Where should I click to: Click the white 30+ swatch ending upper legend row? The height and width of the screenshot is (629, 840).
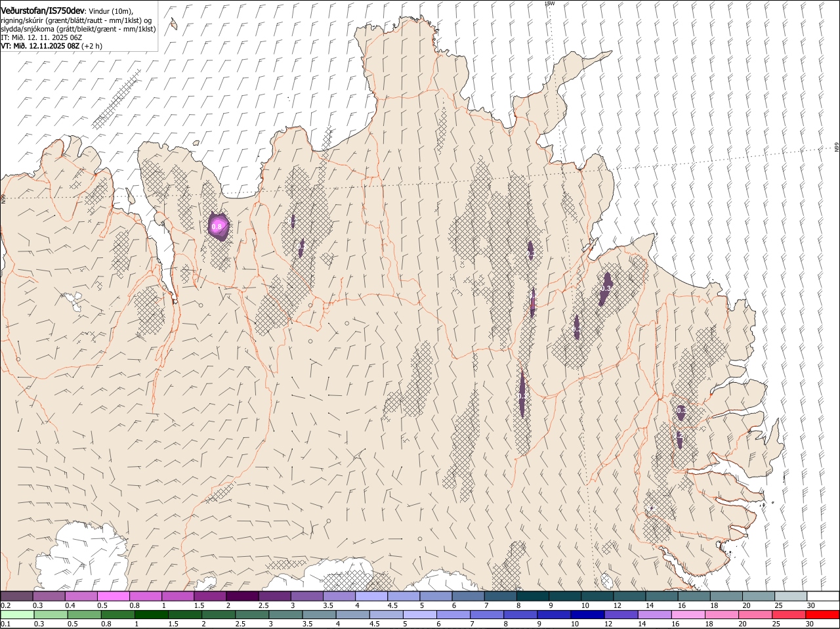(x=823, y=596)
